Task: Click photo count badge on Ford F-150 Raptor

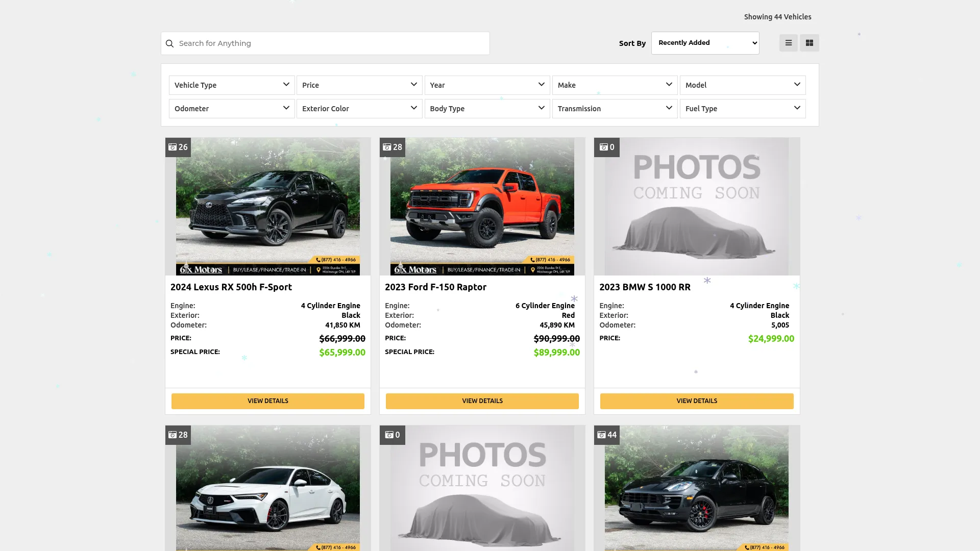Action: (393, 147)
